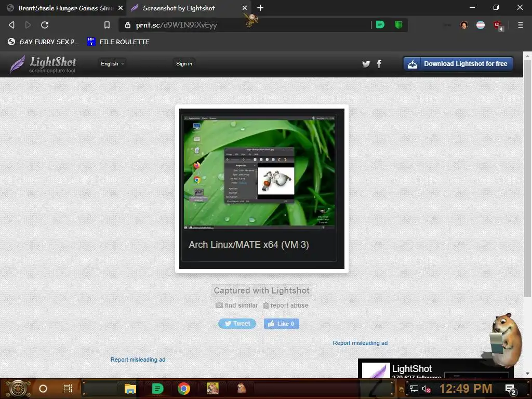
Task: Click the Tweet button
Action: pos(237,324)
